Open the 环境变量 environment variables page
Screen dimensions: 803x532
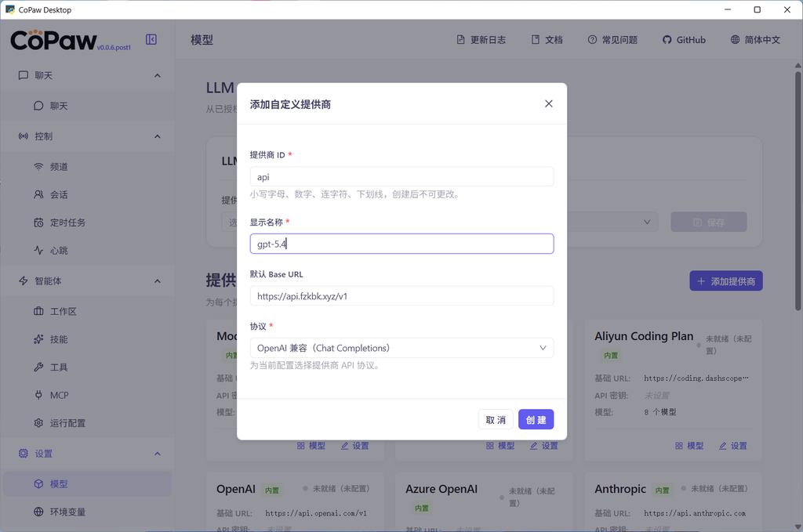coord(87,512)
